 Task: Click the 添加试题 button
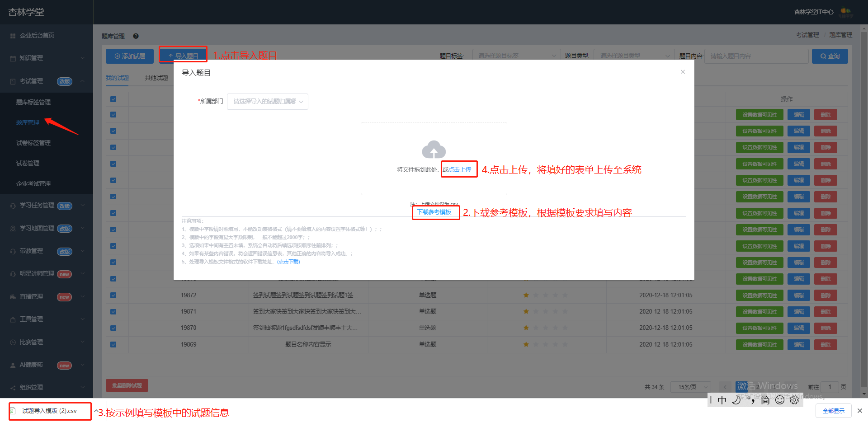pos(130,56)
